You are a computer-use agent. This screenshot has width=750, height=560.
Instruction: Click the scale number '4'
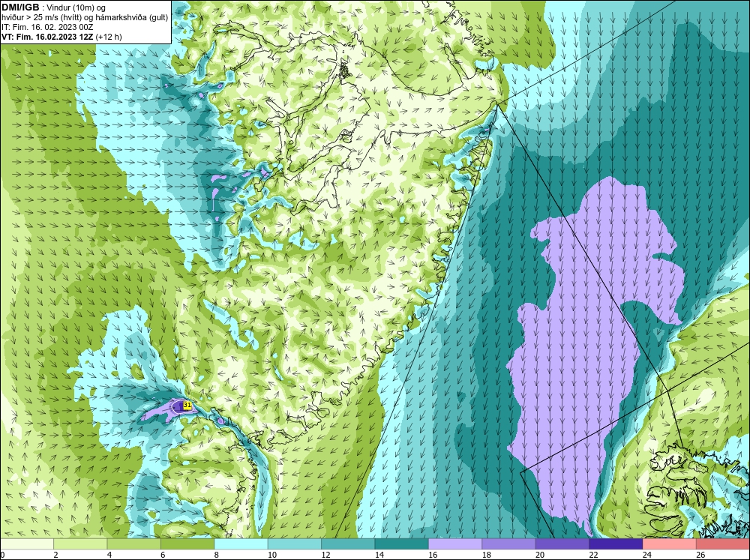[109, 555]
